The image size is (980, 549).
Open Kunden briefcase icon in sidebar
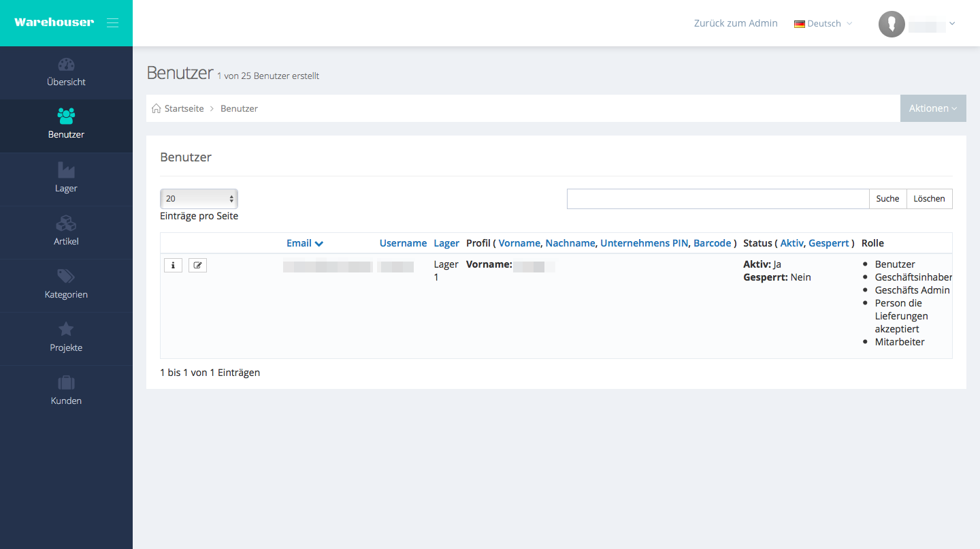point(66,383)
